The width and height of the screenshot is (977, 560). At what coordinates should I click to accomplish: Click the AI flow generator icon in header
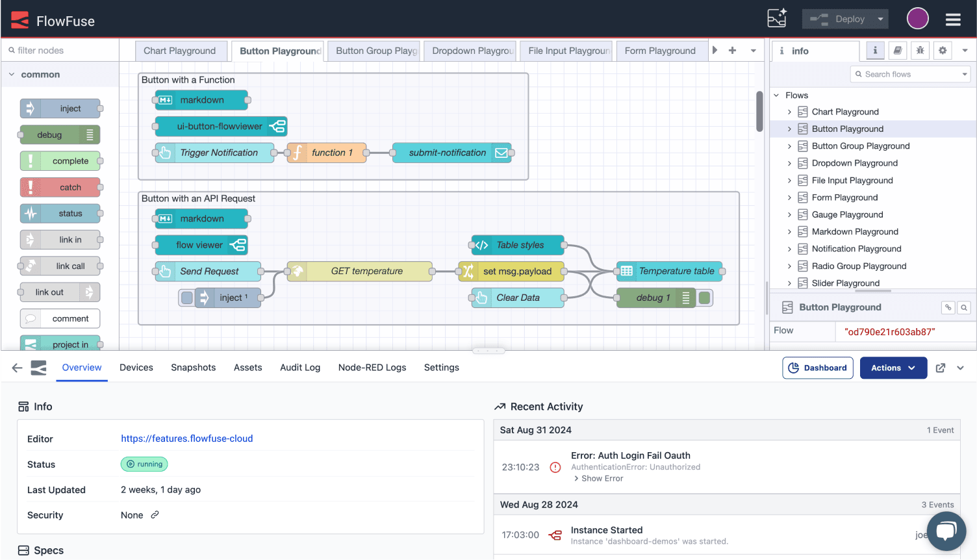777,18
